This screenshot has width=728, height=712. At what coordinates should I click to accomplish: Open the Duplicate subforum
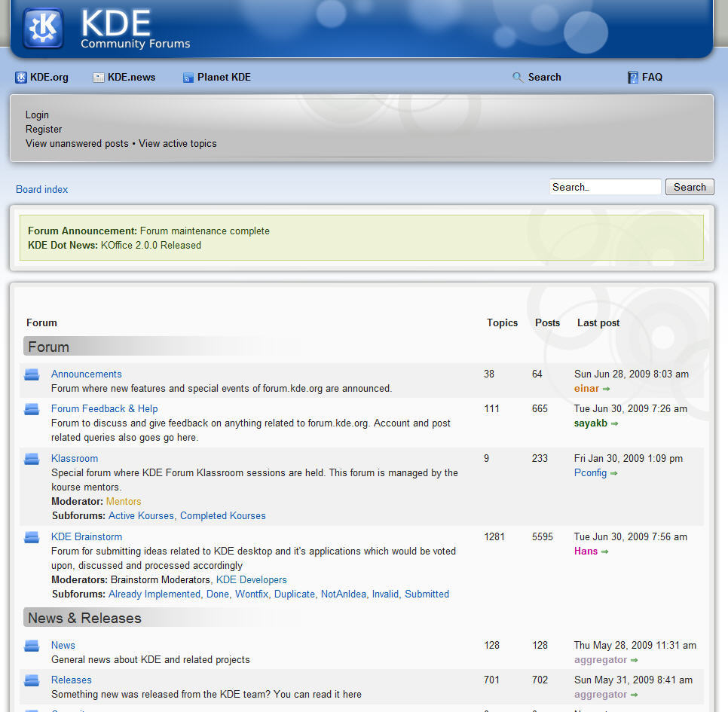tap(295, 594)
